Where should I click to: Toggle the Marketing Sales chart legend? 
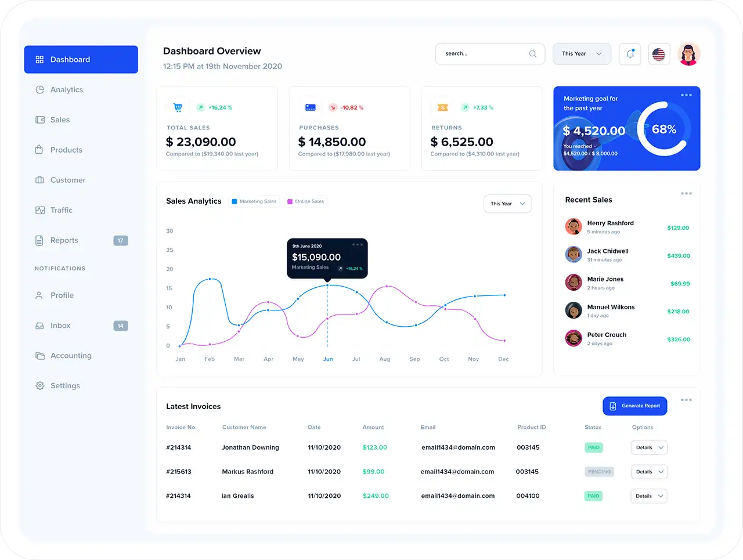[x=254, y=201]
